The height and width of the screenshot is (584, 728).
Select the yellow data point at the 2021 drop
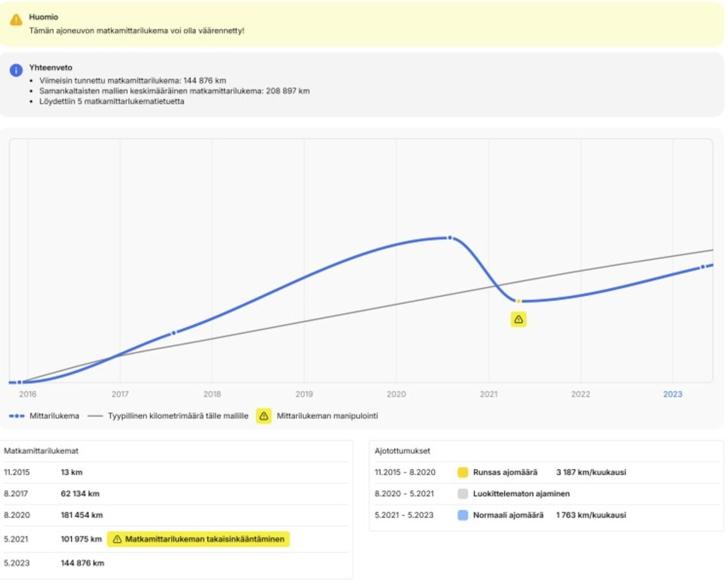tap(518, 301)
